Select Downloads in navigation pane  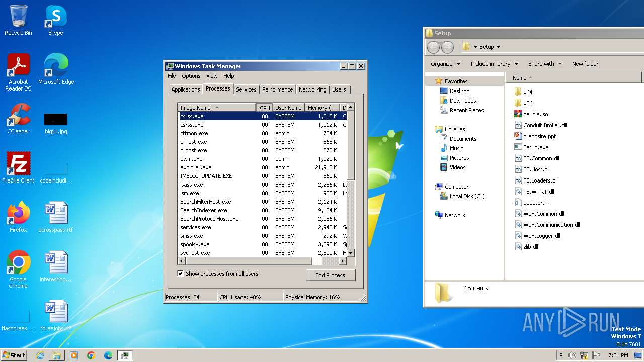[458, 101]
